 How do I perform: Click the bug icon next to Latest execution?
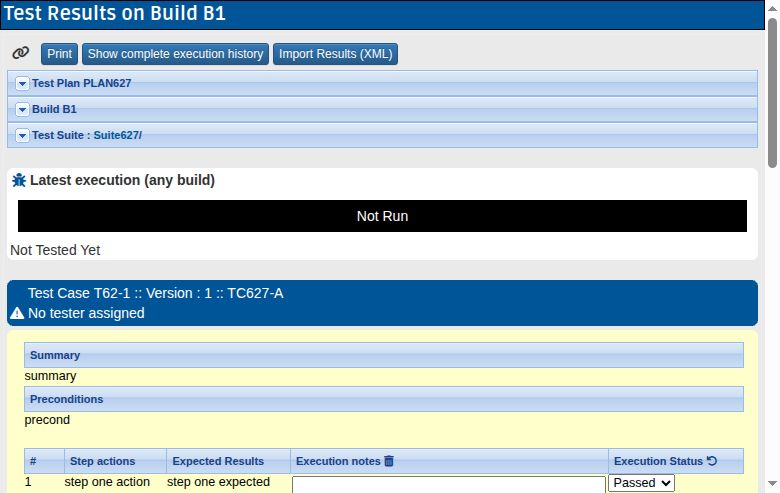19,180
